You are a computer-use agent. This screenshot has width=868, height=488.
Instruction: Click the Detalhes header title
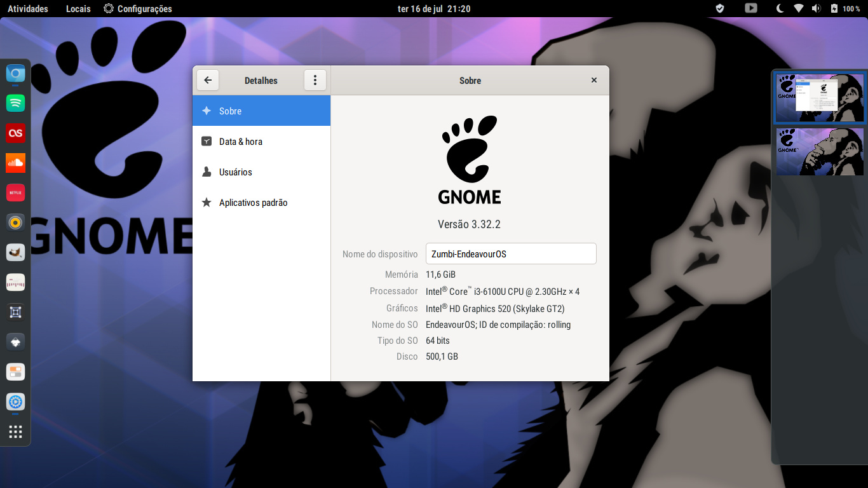261,81
